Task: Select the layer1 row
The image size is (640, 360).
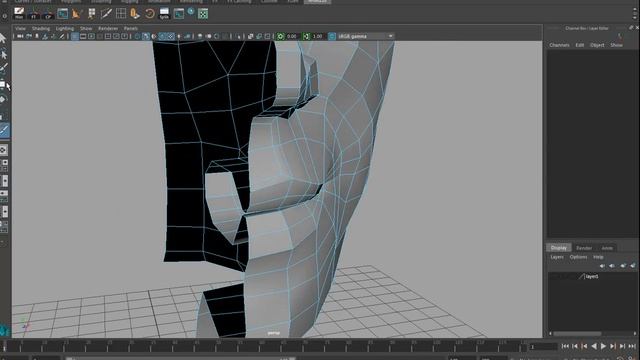Action: click(592, 276)
